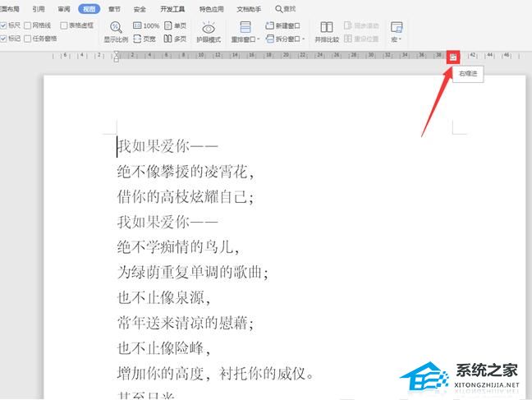Expand the 拆分窗口 dropdown arrow

303,39
